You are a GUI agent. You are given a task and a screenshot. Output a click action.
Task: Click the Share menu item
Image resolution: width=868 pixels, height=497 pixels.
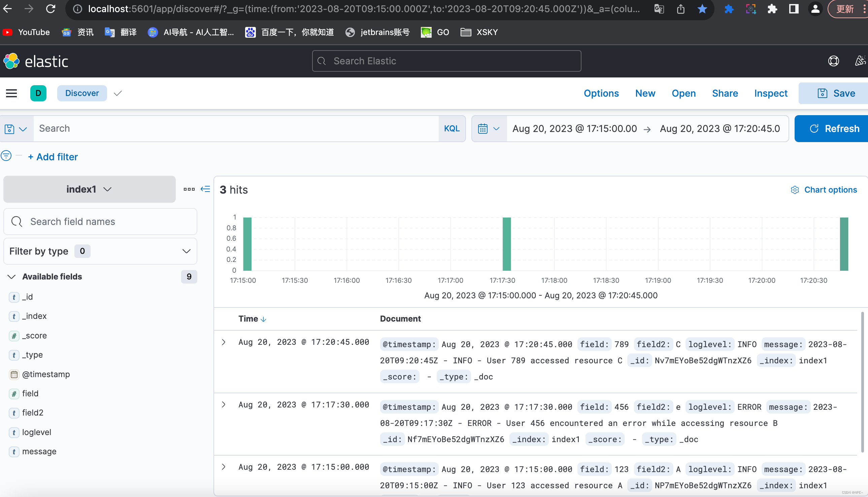[725, 93]
